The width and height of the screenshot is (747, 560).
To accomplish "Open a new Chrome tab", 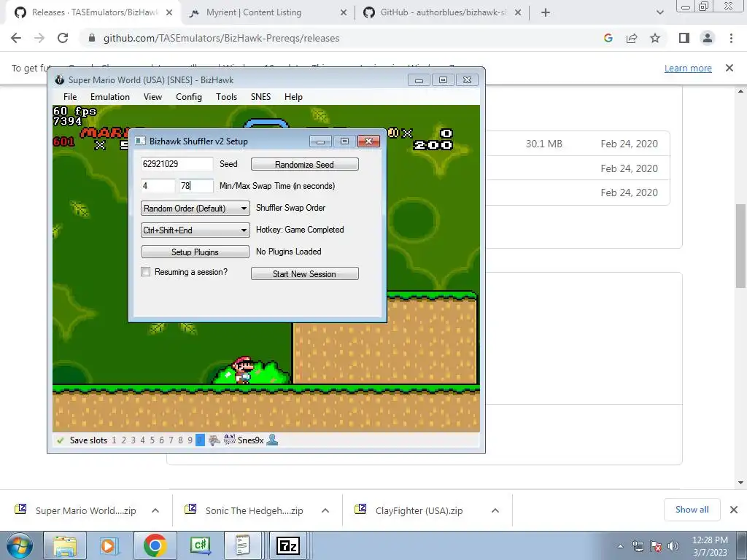I will tap(546, 13).
